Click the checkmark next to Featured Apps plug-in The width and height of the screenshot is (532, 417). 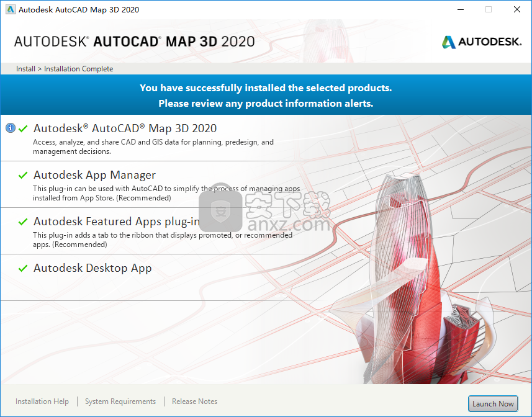(x=23, y=222)
